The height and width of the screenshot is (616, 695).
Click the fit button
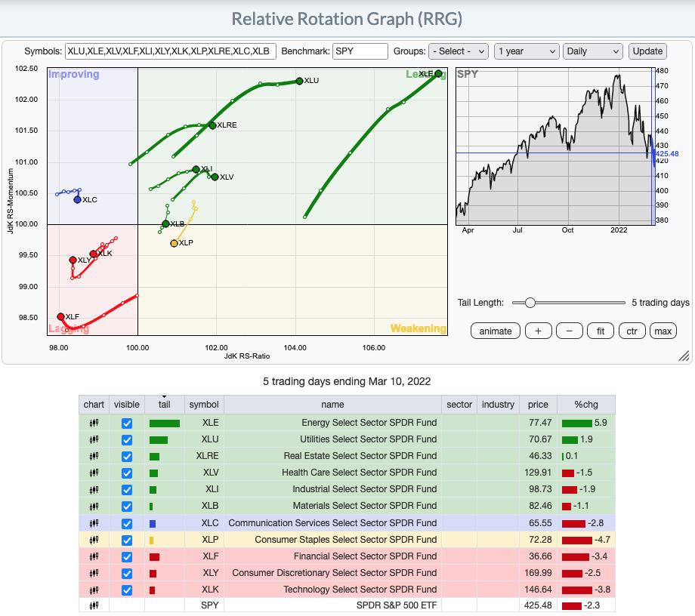(x=600, y=331)
